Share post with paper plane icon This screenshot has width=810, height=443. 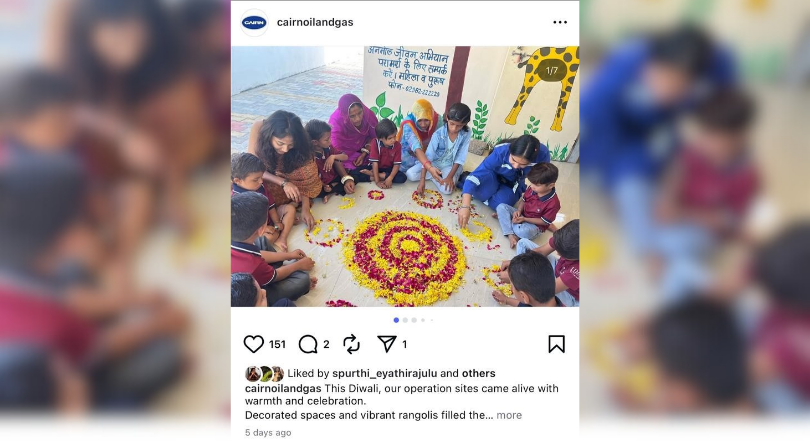click(x=386, y=344)
